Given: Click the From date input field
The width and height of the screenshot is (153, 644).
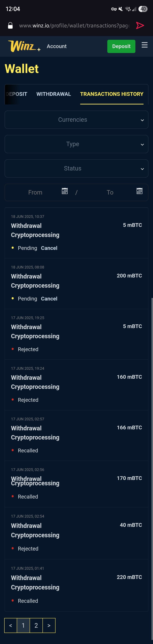Looking at the screenshot, I should point(35,192).
